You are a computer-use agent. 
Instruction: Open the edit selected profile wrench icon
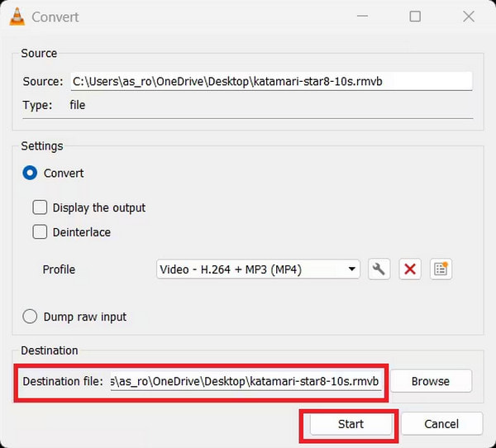(x=379, y=269)
